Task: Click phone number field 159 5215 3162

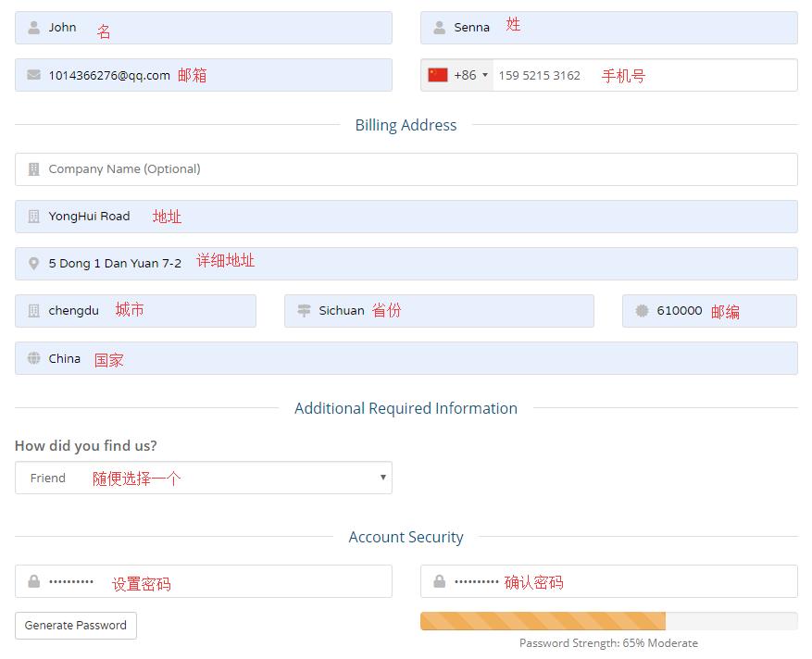Action: [x=644, y=75]
